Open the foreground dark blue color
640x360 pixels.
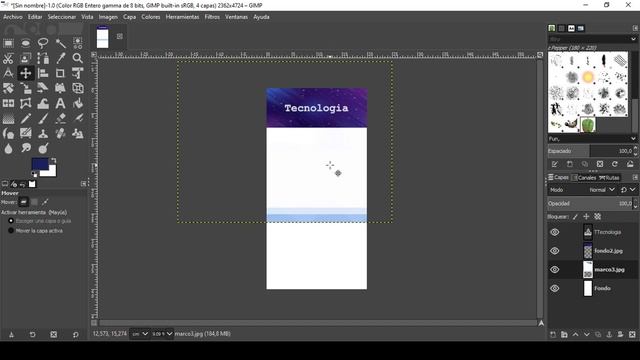pyautogui.click(x=40, y=164)
